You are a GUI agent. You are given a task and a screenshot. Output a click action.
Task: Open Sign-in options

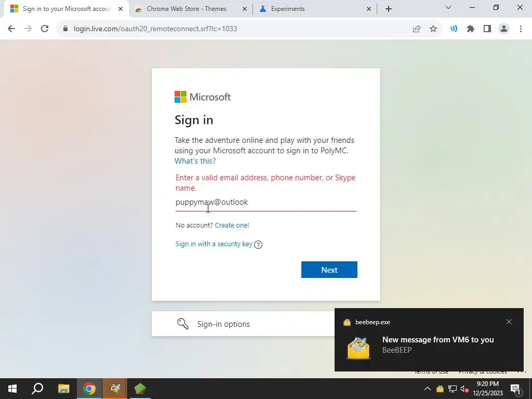[243, 324]
